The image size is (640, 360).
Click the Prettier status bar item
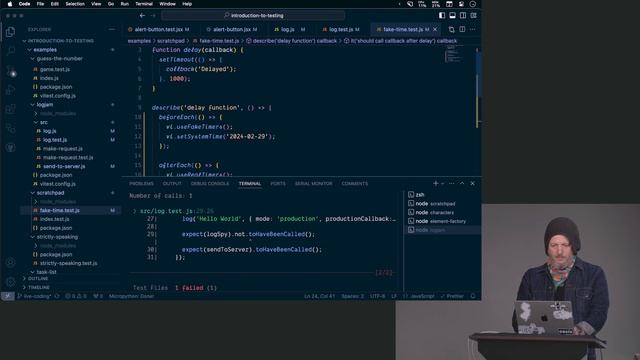[452, 296]
